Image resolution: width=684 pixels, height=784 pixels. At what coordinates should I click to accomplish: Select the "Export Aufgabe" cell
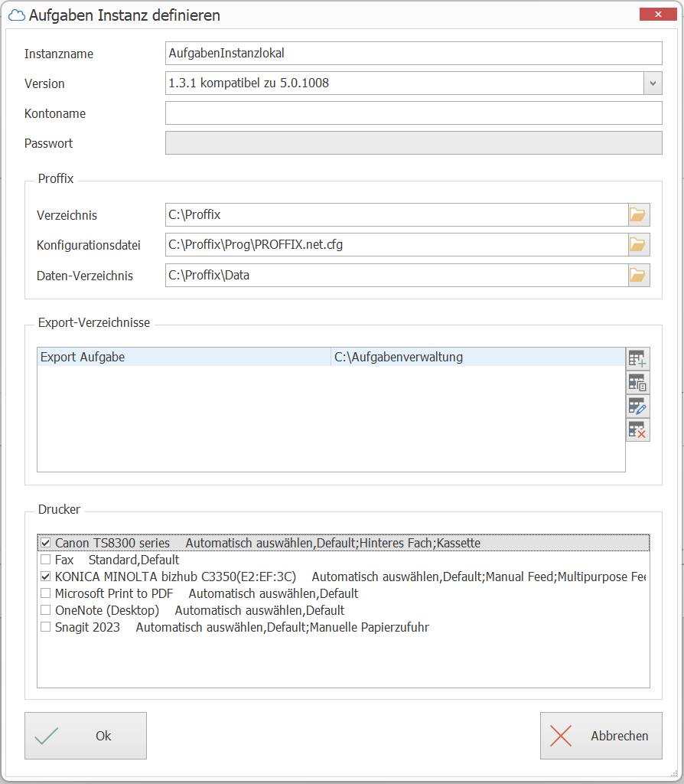(x=184, y=357)
